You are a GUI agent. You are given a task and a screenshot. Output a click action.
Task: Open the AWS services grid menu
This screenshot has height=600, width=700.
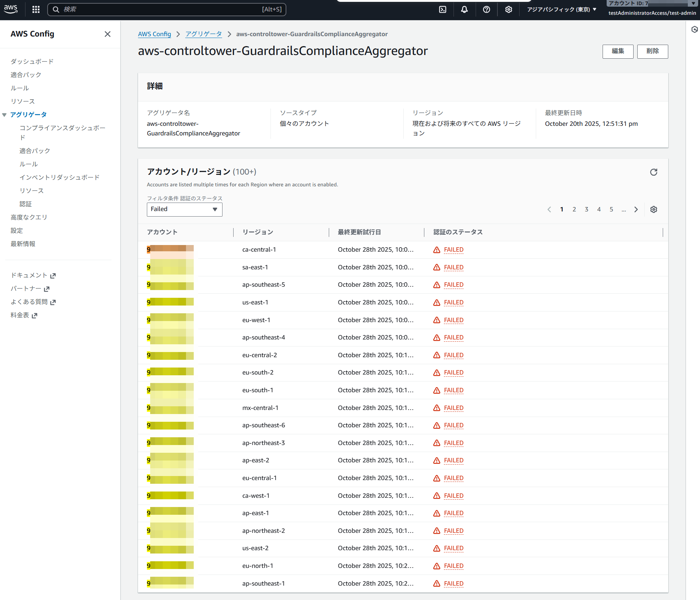[36, 10]
